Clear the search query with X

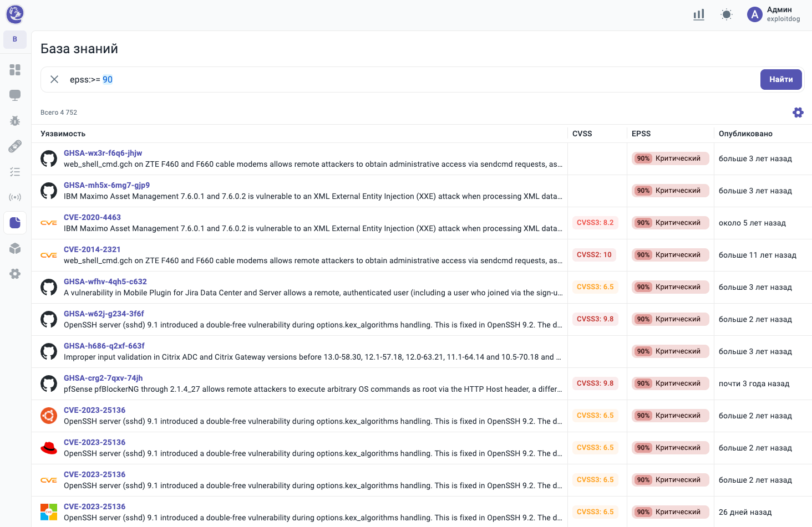pyautogui.click(x=54, y=79)
